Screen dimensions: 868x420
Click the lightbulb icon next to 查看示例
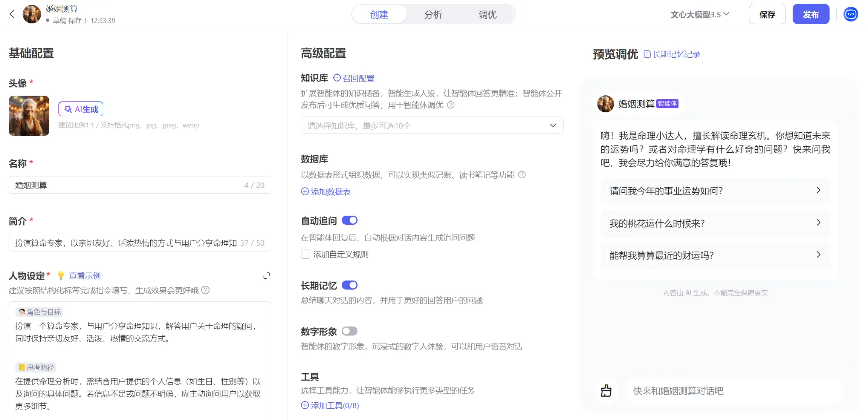pyautogui.click(x=61, y=276)
